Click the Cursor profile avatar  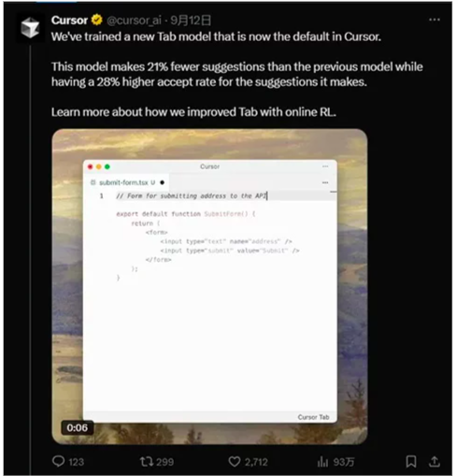(x=30, y=27)
